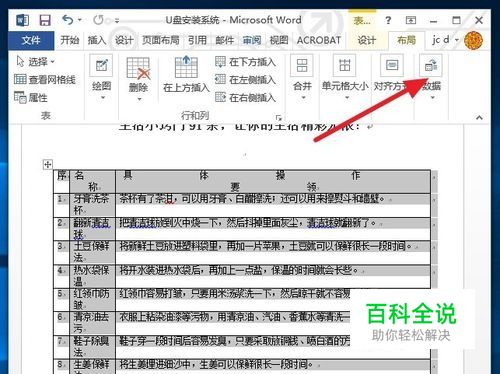The height and width of the screenshot is (374, 500).
Task: Collapse the ribbon with the chevron
Action: tap(479, 117)
